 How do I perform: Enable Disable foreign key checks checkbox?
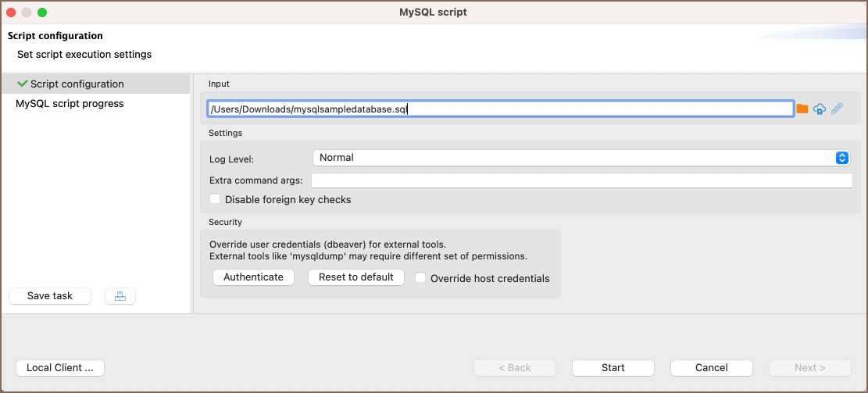215,199
